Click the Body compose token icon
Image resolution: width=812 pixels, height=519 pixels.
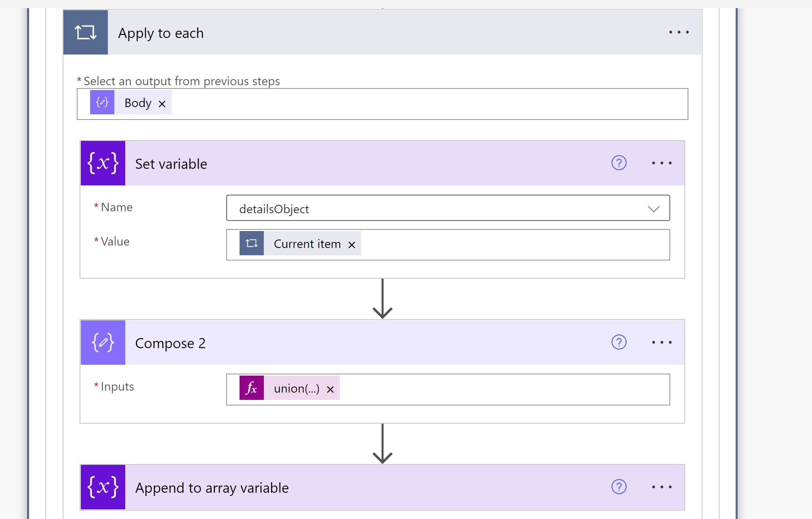click(102, 103)
